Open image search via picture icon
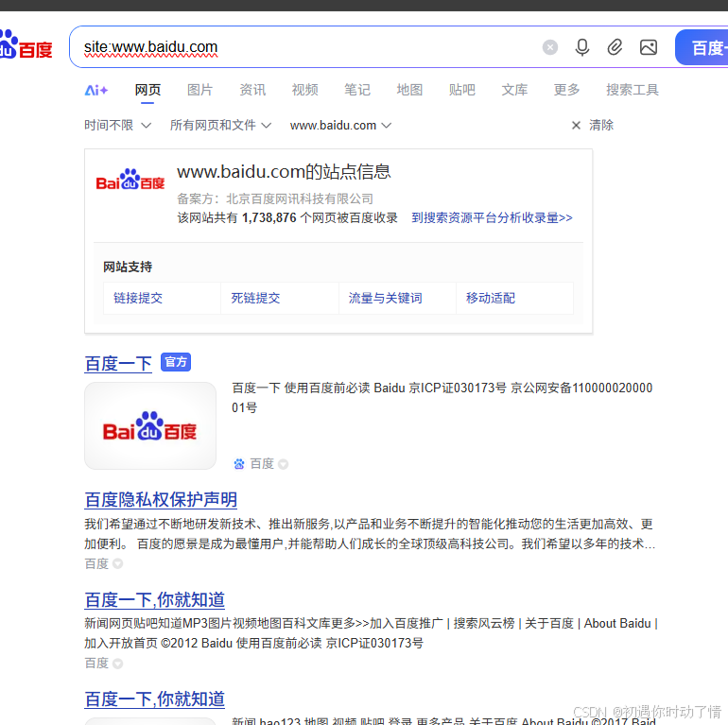 point(649,47)
